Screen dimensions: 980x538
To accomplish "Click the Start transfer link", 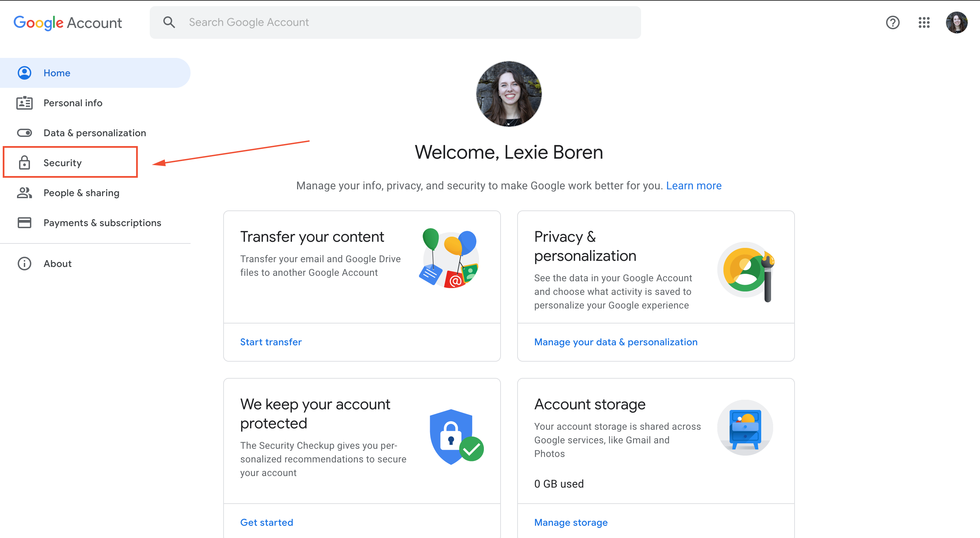I will (x=271, y=342).
